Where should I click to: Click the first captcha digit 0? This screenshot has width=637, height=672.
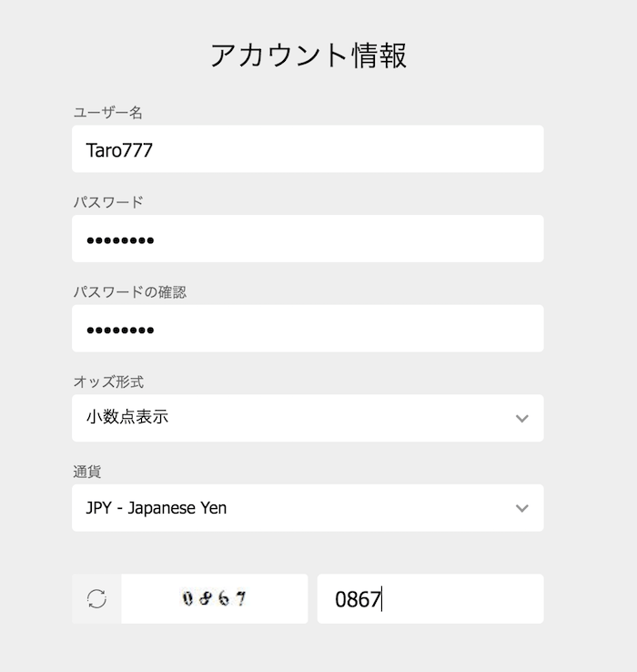pos(188,598)
